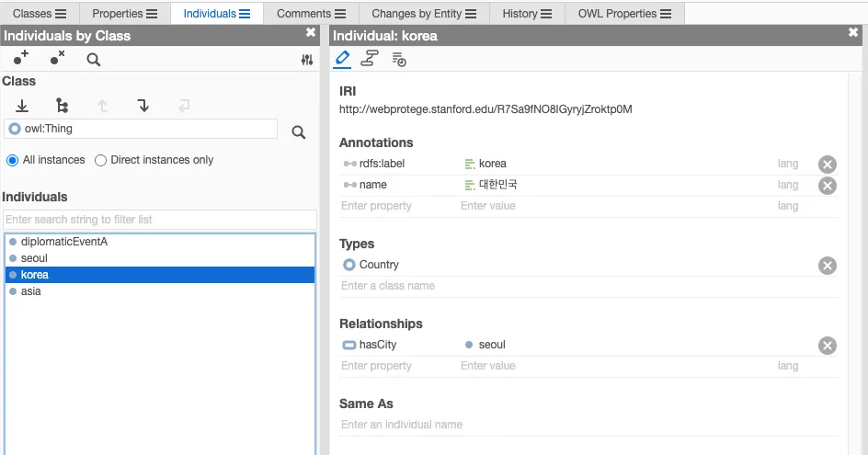
Task: Select diplomaticEventA in individuals list
Action: point(160,242)
